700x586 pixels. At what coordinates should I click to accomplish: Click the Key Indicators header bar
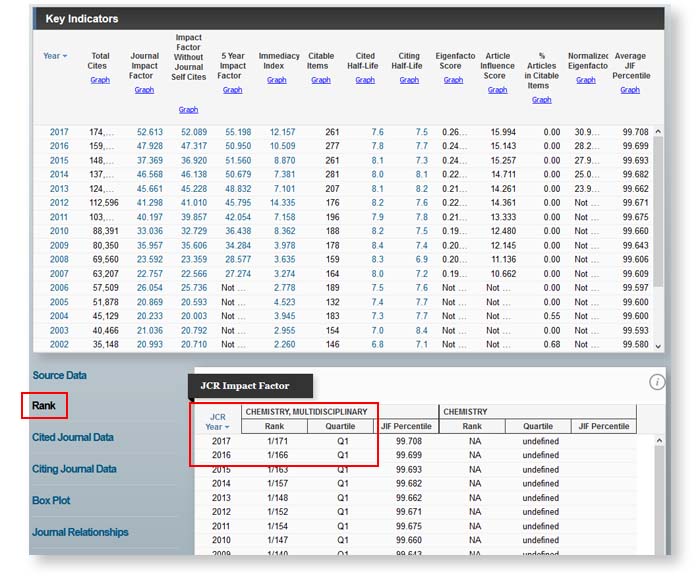tap(349, 19)
